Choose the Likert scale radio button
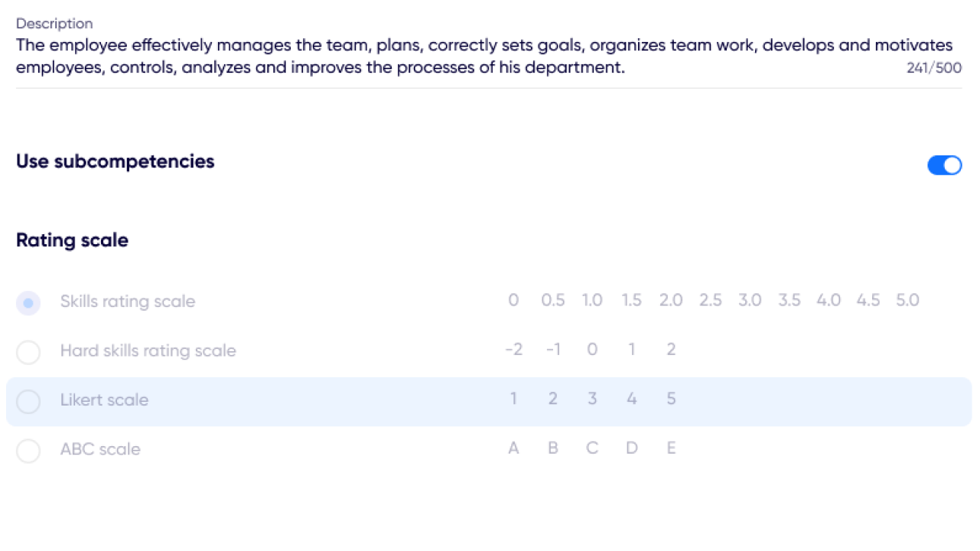This screenshot has width=980, height=551. coord(28,401)
